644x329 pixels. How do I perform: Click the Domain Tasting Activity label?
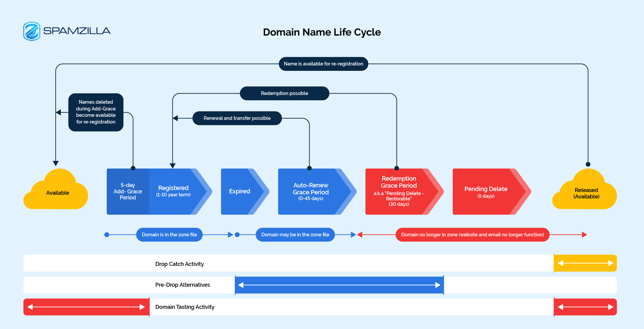tap(185, 307)
